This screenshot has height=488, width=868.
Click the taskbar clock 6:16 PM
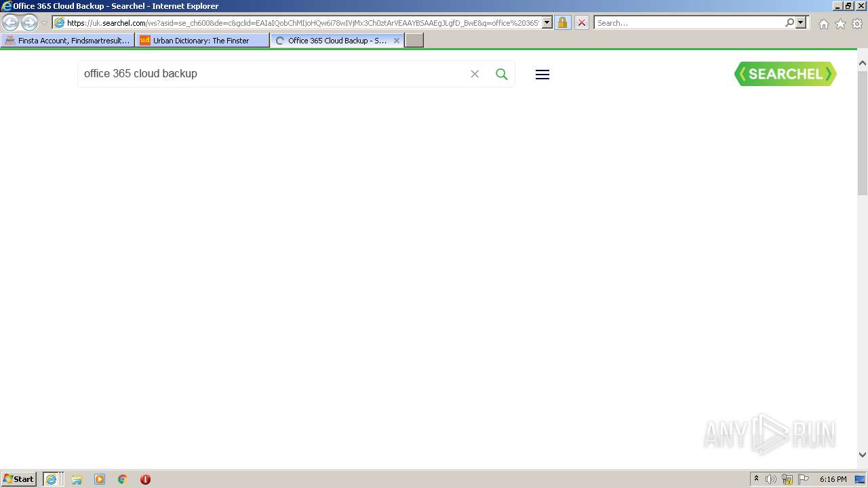pyautogui.click(x=833, y=479)
